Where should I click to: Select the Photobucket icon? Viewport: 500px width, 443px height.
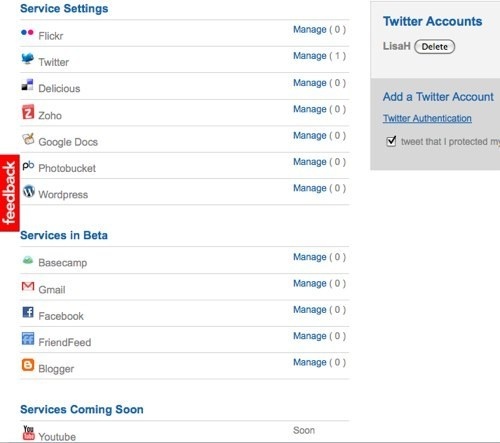(28, 165)
